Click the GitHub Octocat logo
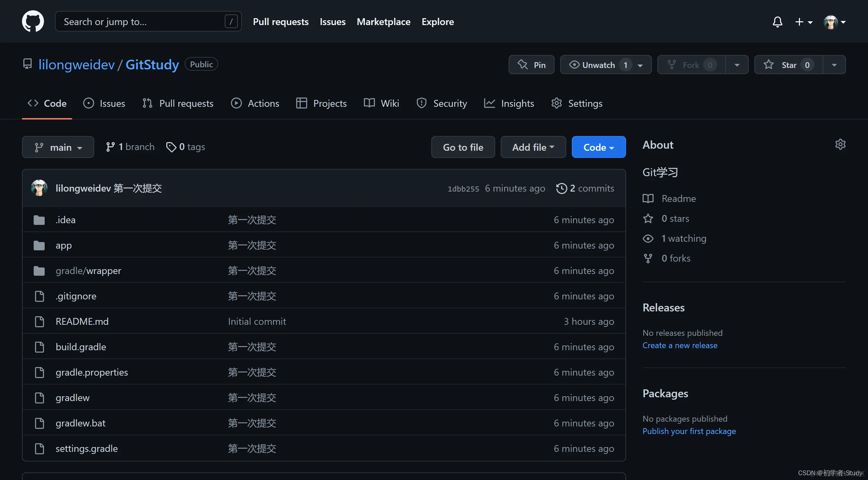The height and width of the screenshot is (480, 868). click(33, 21)
